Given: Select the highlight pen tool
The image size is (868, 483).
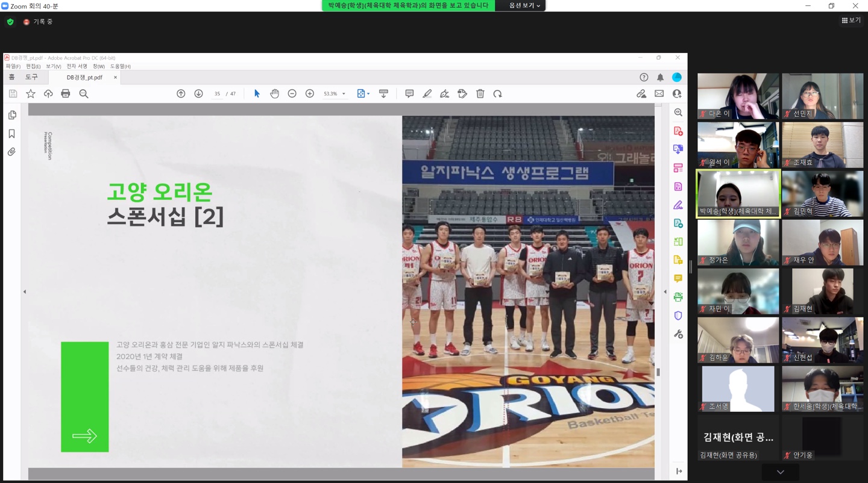Looking at the screenshot, I should click(427, 94).
